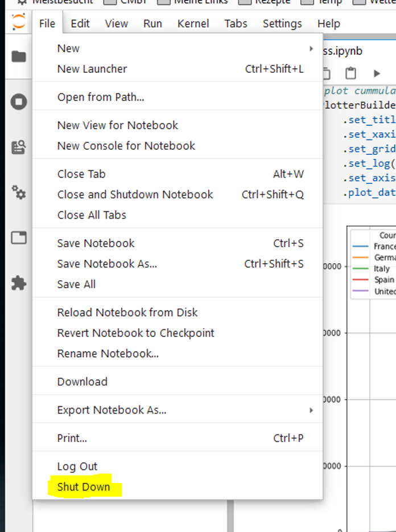Expand the New submenu arrow
Viewport: 396px width, 532px height.
[x=311, y=49]
